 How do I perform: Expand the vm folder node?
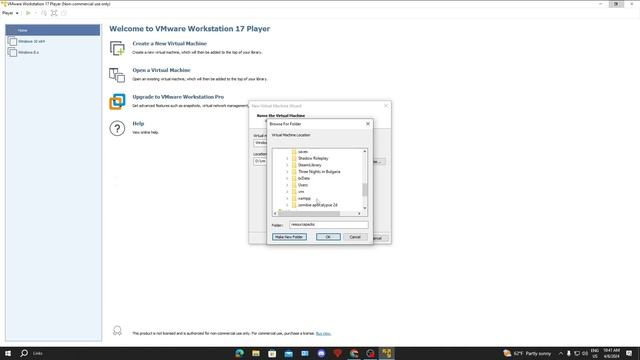click(287, 192)
